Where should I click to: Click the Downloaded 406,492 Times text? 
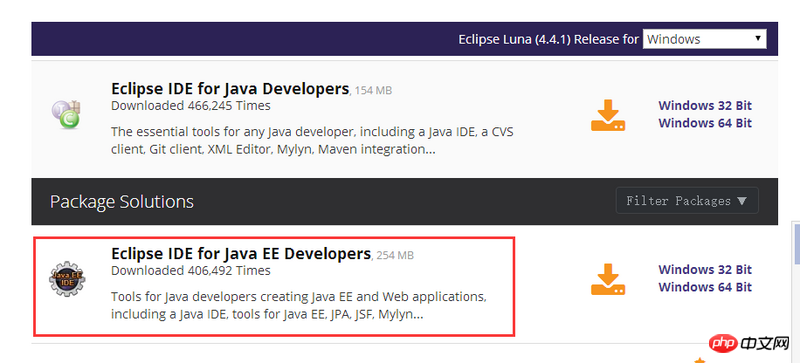click(x=191, y=270)
